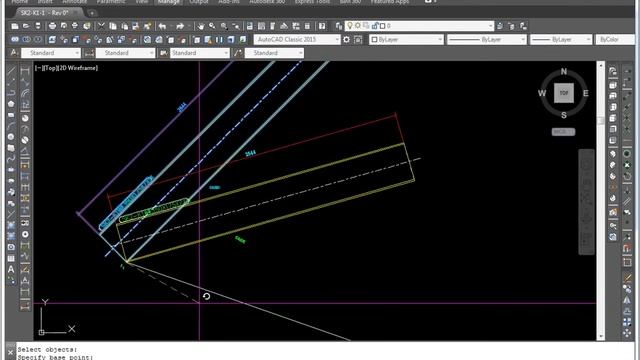Open the ByColor plot style dropdown
The image size is (640, 360).
coord(616,40)
